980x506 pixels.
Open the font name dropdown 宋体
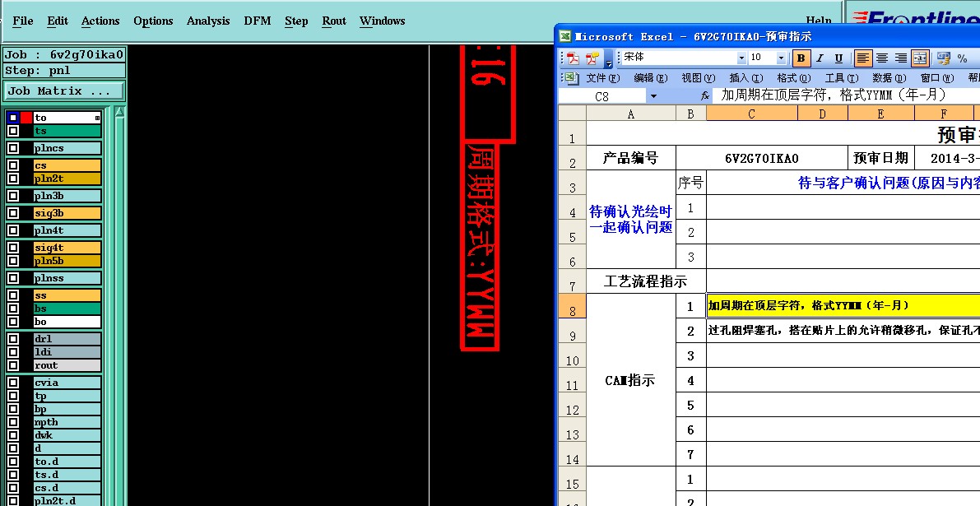(741, 58)
